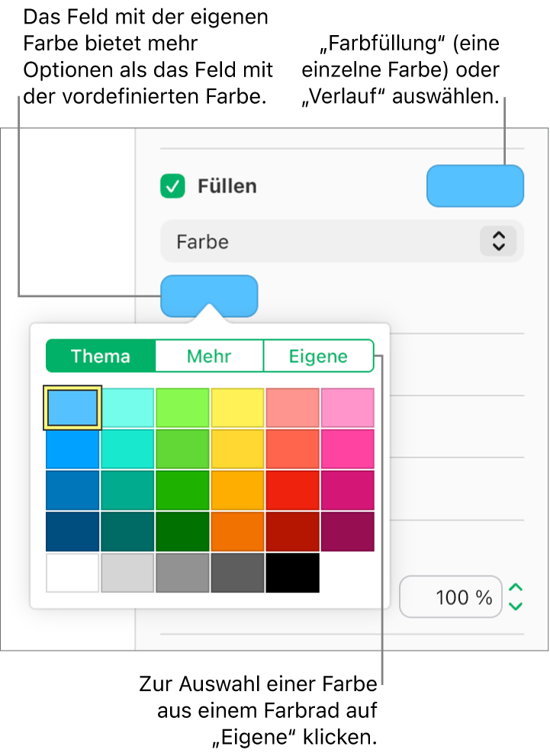
Task: Switch to the Thema tab
Action: [x=101, y=356]
